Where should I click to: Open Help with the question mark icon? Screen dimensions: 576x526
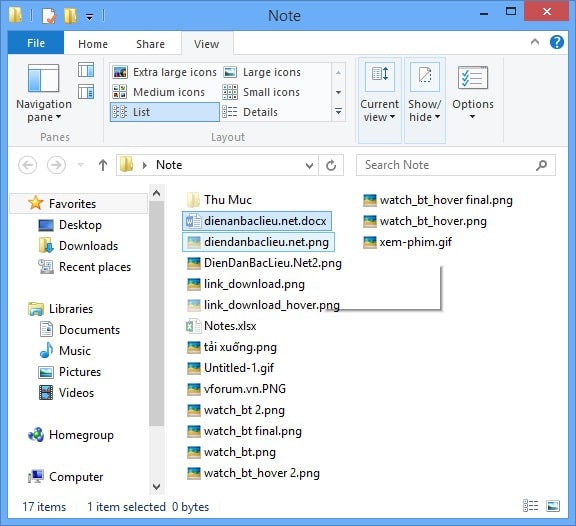(x=557, y=42)
